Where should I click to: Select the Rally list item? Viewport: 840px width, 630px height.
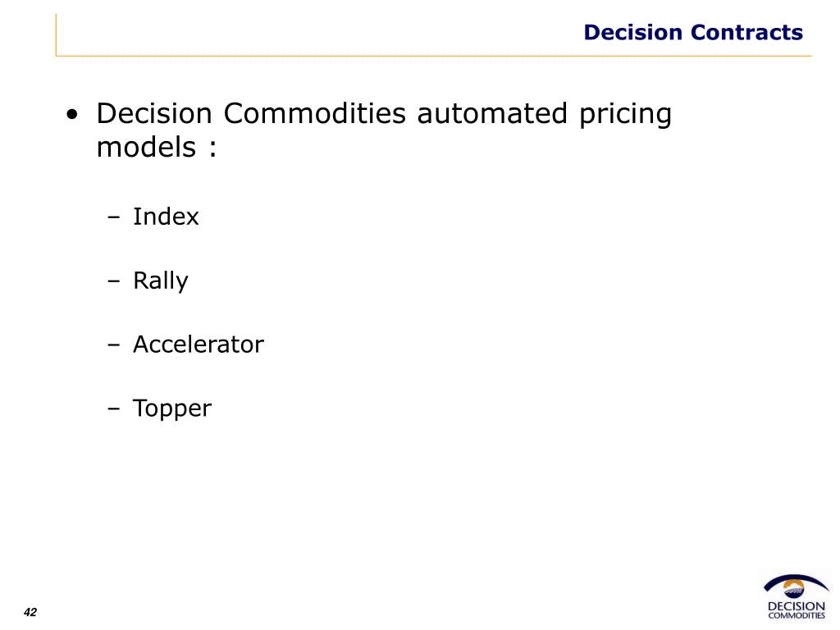(x=160, y=281)
